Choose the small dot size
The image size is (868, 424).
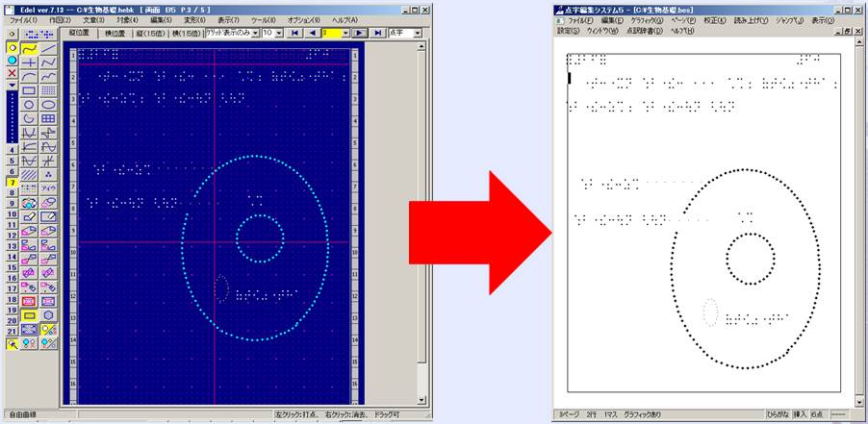13,35
